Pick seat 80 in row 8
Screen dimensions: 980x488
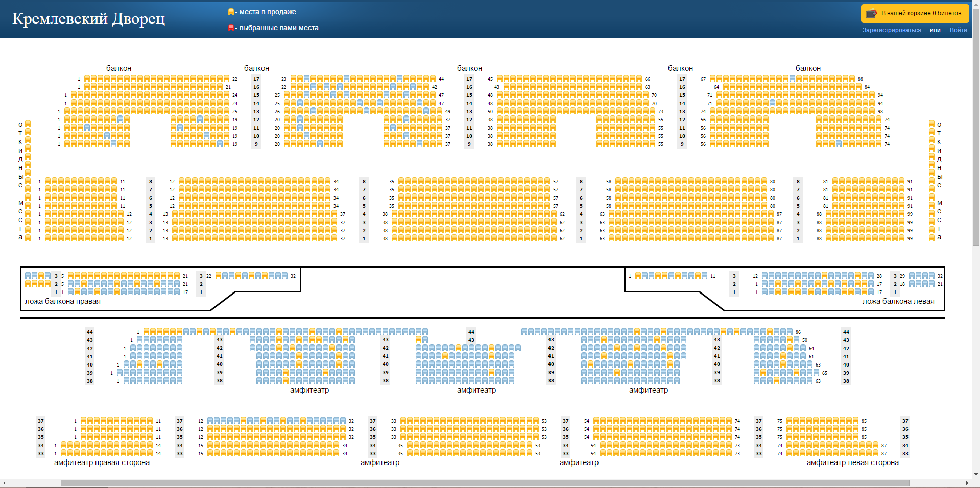pos(764,181)
